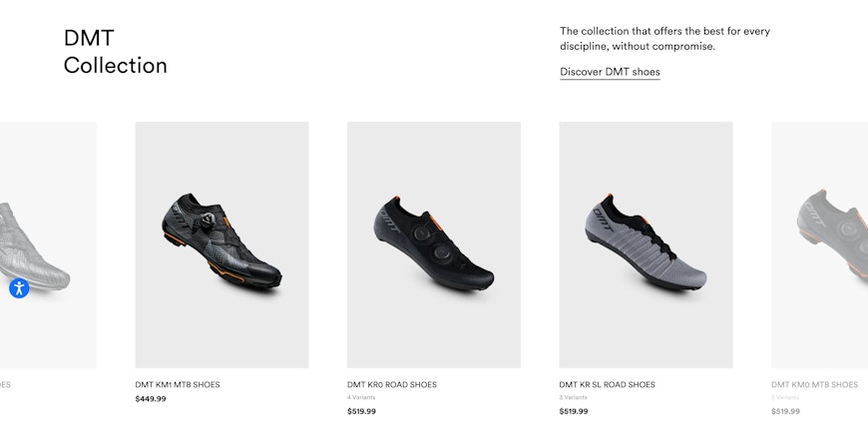The image size is (868, 442).
Task: Click the 4 Variants label under KR0
Action: [362, 397]
